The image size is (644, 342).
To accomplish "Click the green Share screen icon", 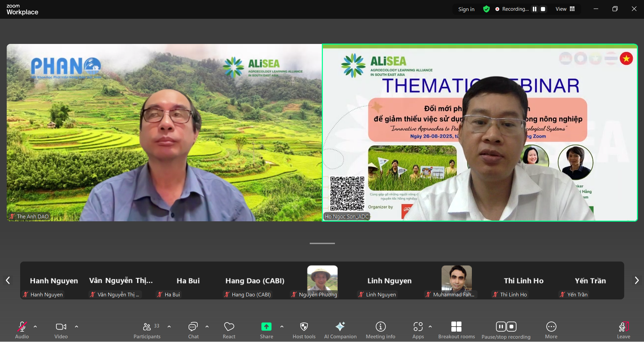I will point(266,327).
